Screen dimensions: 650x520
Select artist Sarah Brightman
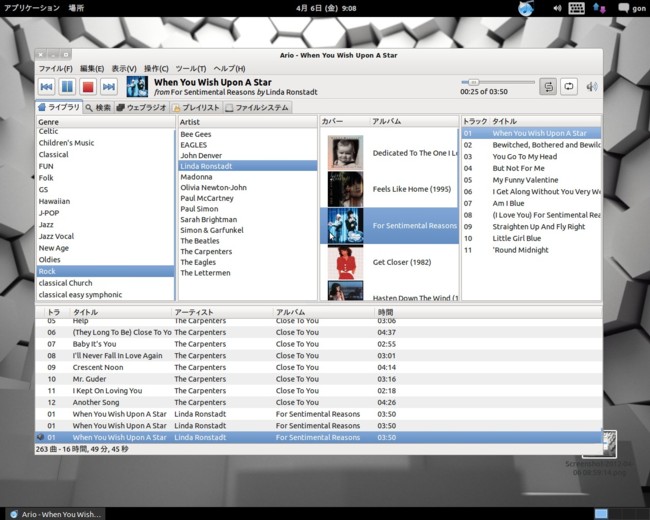point(248,220)
